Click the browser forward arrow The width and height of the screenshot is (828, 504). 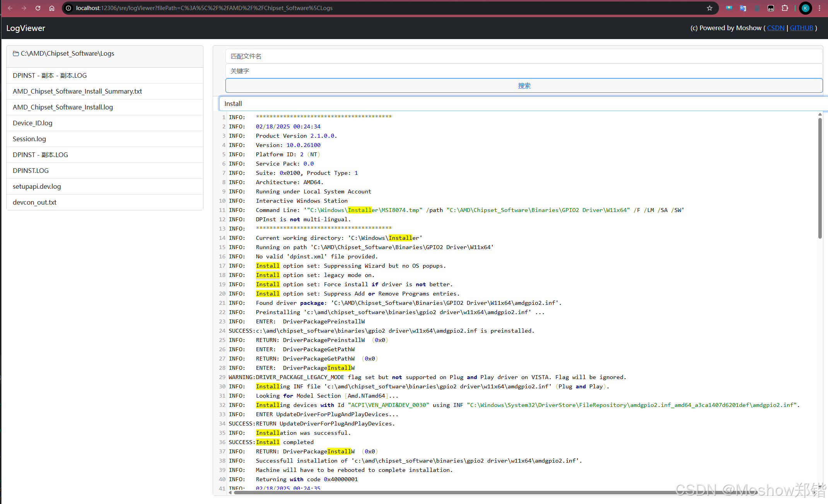[24, 8]
